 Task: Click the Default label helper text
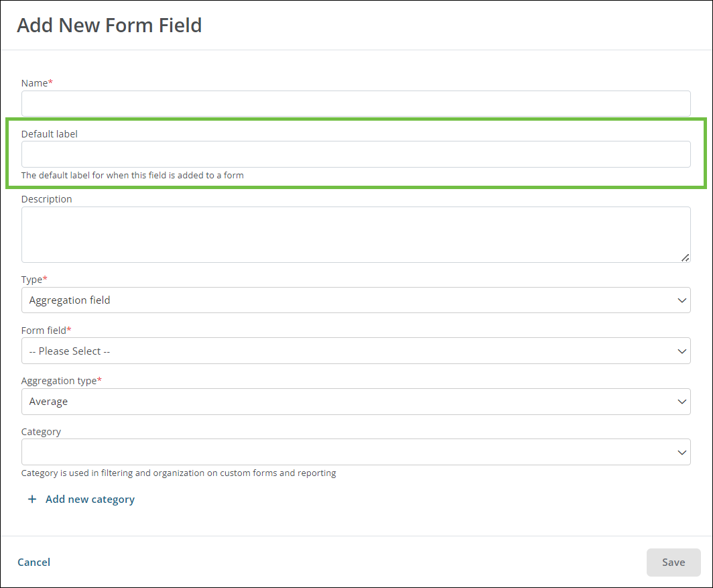click(132, 175)
